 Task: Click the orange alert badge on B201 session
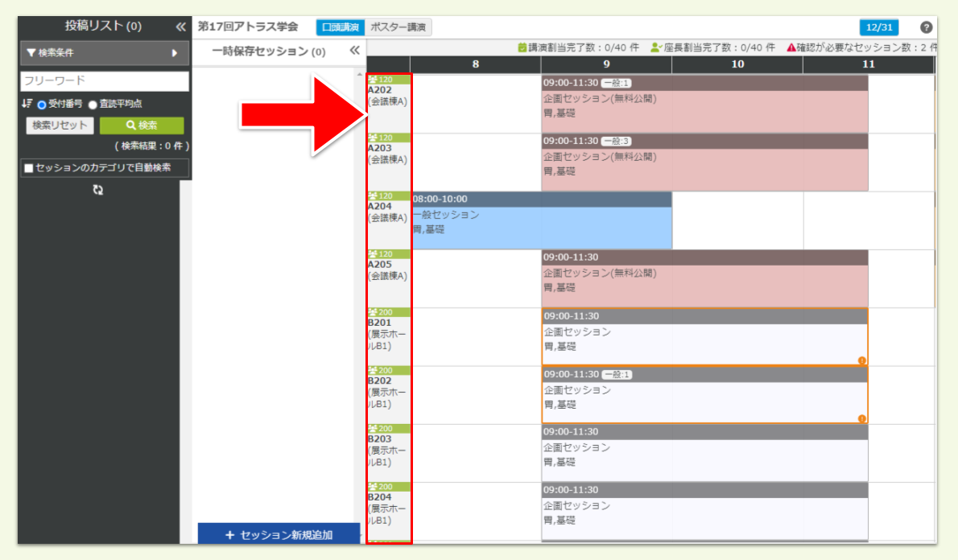pyautogui.click(x=863, y=362)
